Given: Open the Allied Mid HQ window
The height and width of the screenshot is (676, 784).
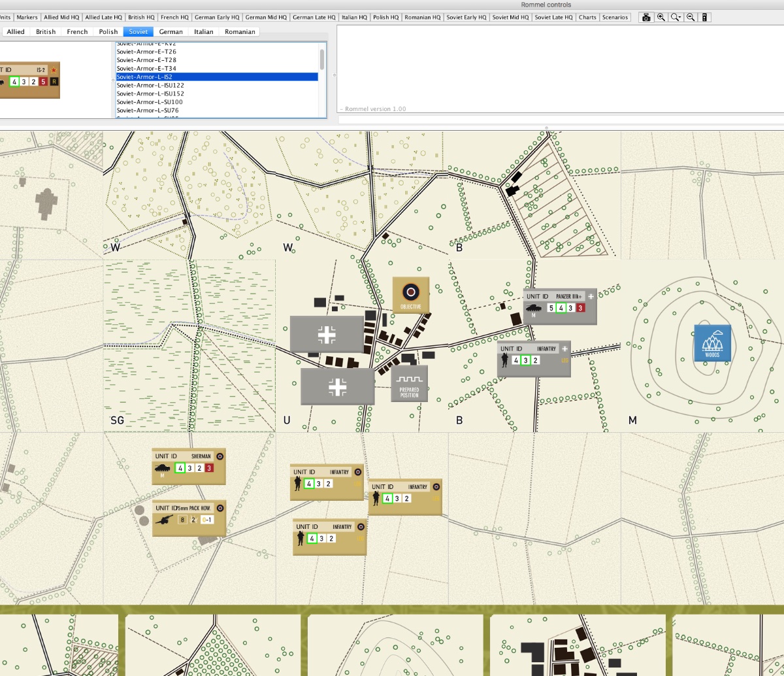Looking at the screenshot, I should click(x=61, y=18).
